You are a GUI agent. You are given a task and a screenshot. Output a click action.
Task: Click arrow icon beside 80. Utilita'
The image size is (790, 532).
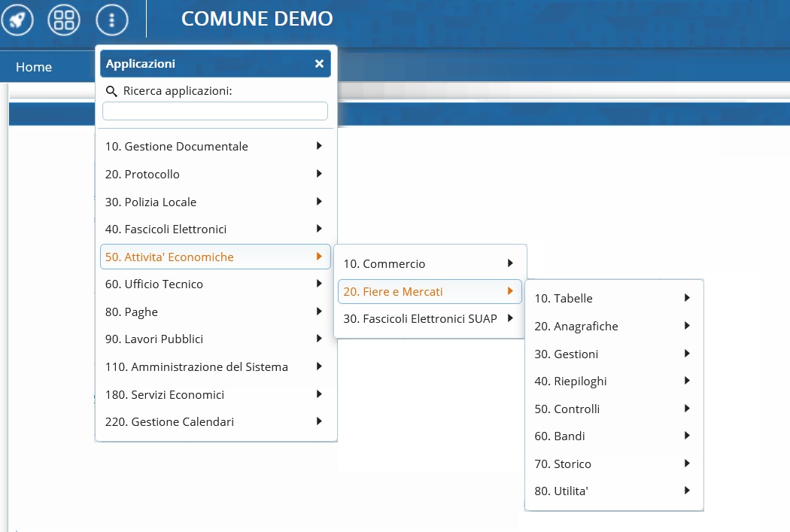(x=687, y=491)
